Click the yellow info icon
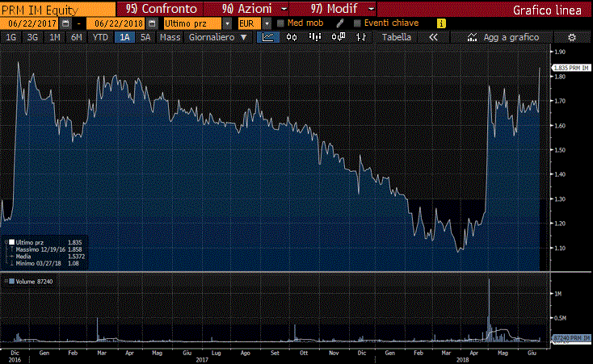 click(441, 23)
